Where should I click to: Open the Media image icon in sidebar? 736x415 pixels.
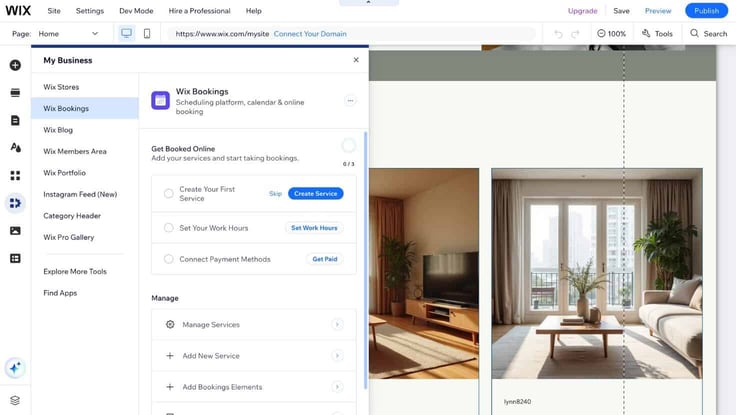tap(15, 231)
